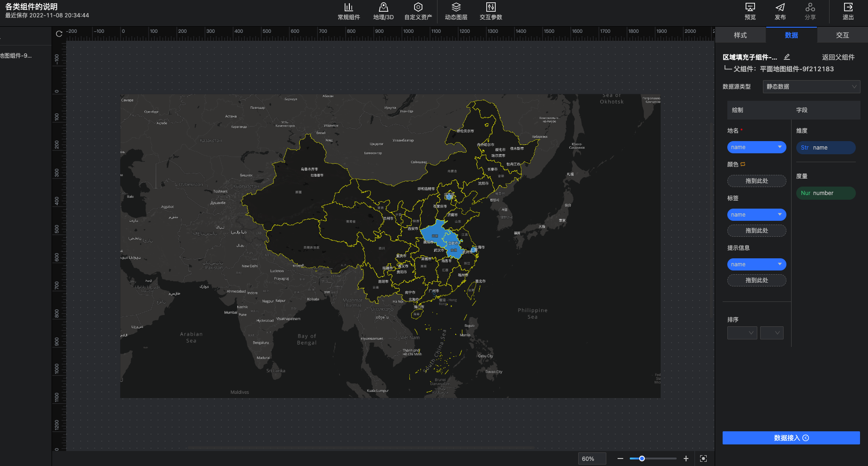Click the 数据接入 button
Screen dimensions: 868x466
[791, 438]
